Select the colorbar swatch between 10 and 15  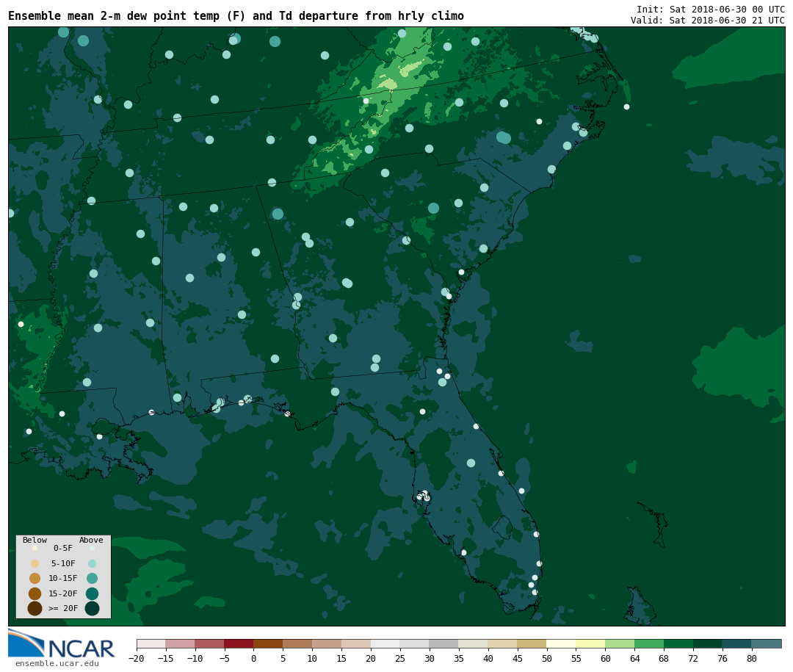point(327,643)
